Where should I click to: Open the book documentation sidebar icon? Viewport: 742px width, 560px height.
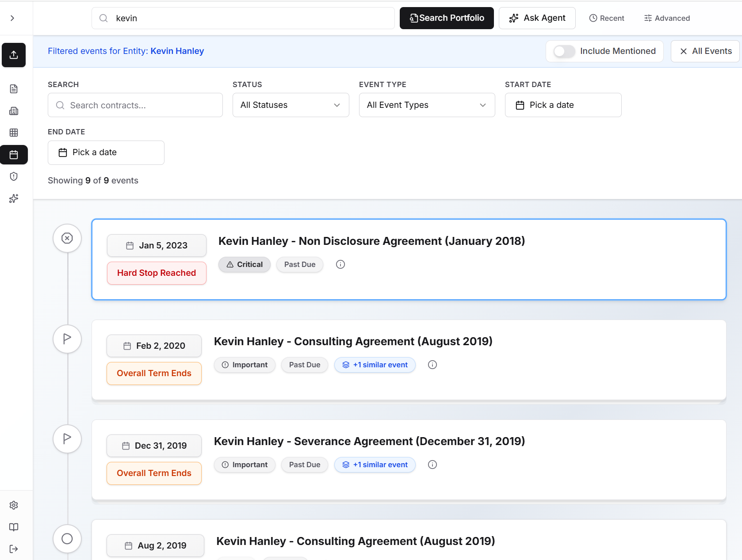pos(14,527)
